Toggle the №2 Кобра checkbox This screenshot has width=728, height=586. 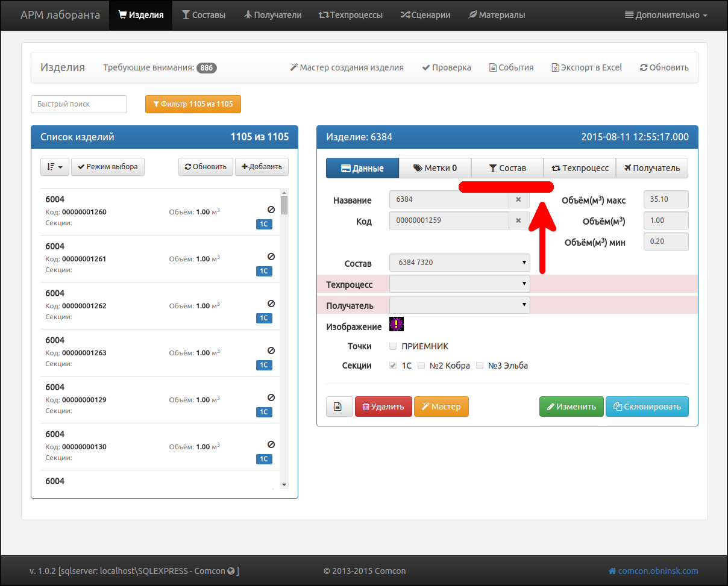(x=421, y=366)
